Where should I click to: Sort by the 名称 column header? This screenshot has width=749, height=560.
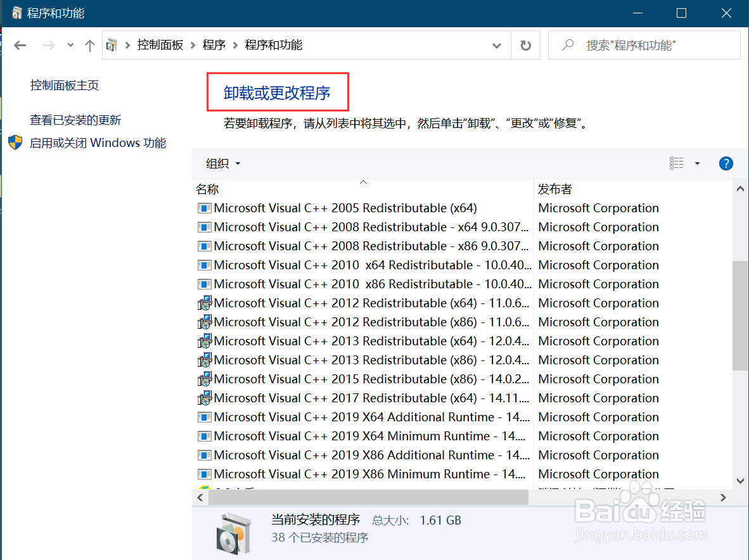pyautogui.click(x=363, y=189)
